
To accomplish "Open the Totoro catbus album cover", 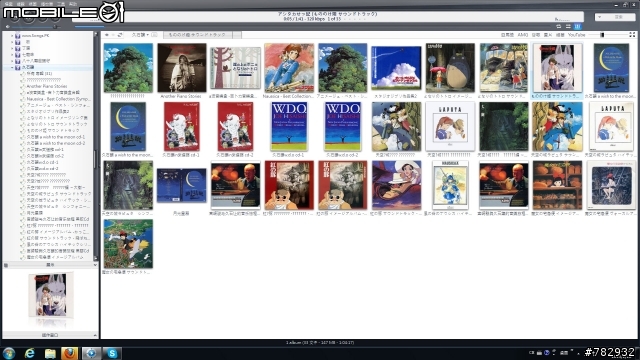I will click(504, 68).
